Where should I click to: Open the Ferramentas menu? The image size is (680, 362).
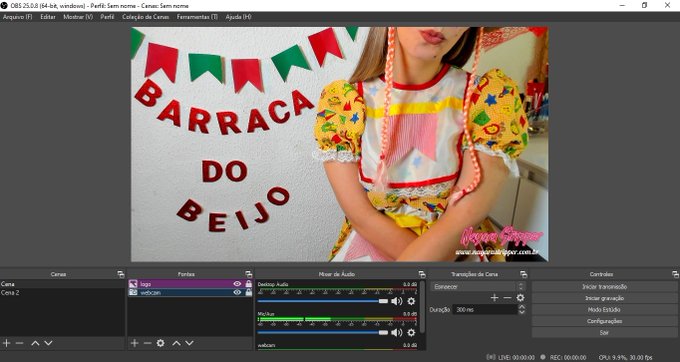click(x=197, y=16)
